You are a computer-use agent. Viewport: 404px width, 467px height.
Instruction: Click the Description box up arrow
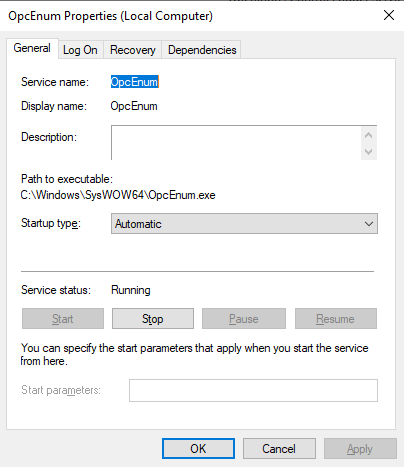pos(369,135)
